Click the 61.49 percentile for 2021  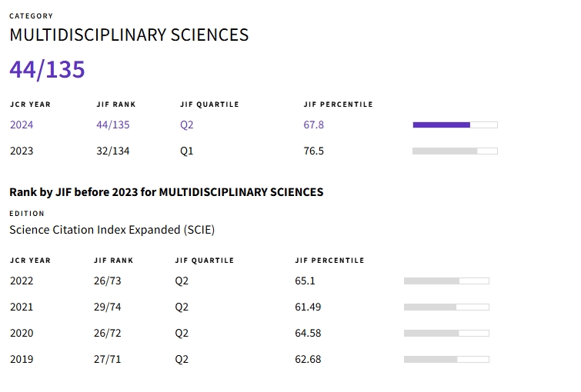click(x=308, y=307)
